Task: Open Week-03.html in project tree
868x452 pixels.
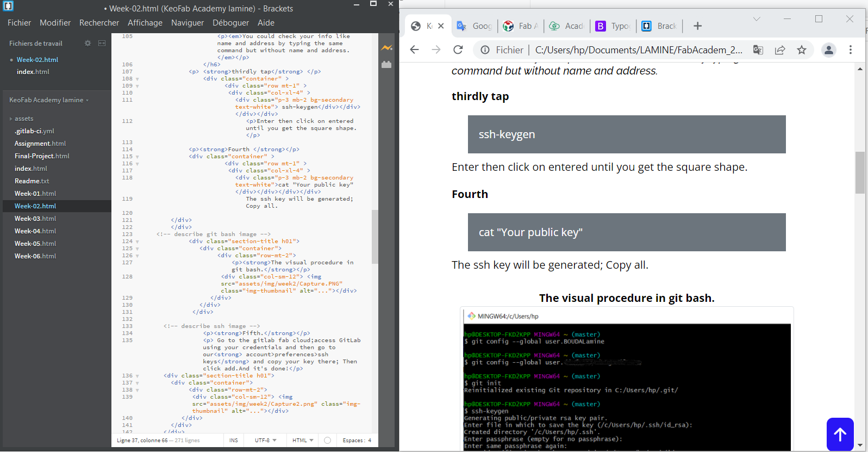Action: (35, 219)
